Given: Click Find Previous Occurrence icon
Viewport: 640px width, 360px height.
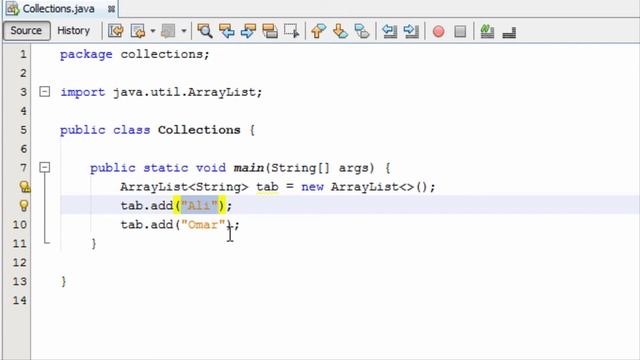Looking at the screenshot, I should [227, 31].
